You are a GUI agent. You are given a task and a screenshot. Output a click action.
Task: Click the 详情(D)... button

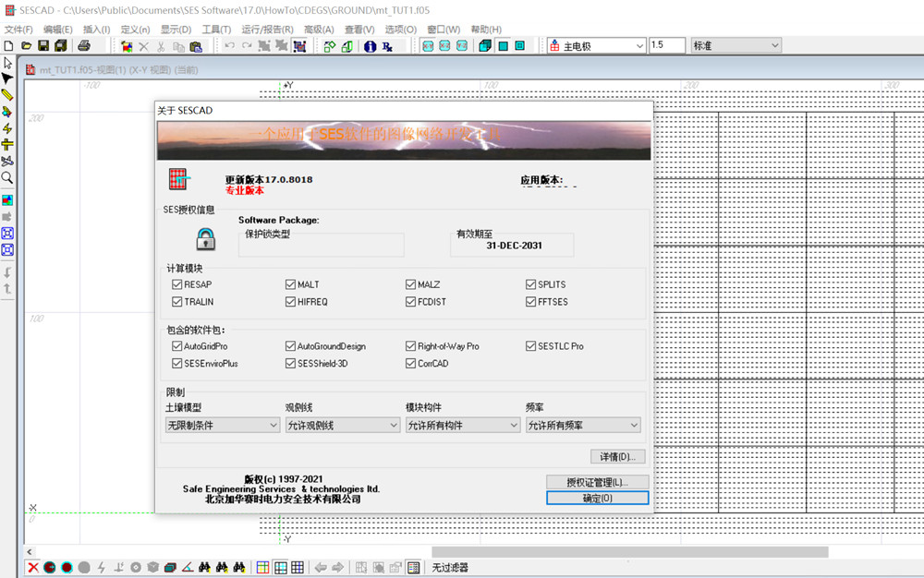coord(617,457)
